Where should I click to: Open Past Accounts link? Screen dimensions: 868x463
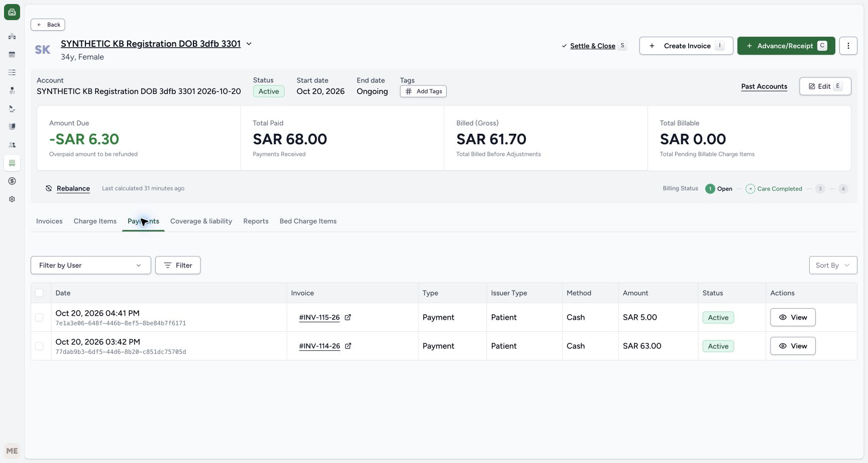coord(764,86)
